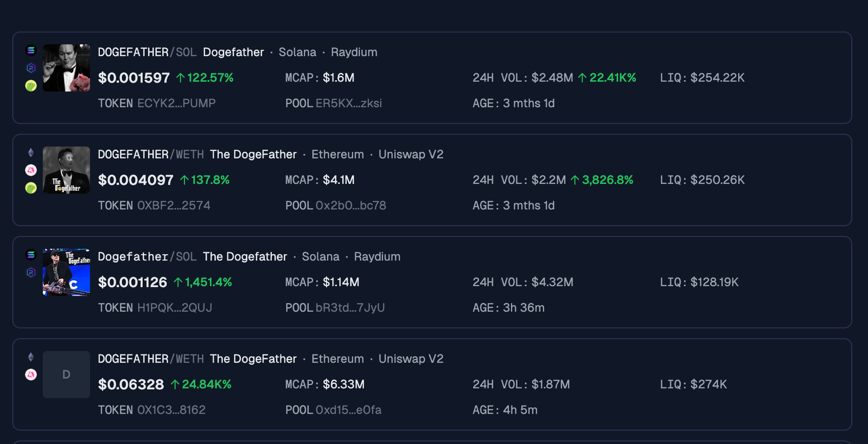Click the 137.8% price change

tap(205, 180)
